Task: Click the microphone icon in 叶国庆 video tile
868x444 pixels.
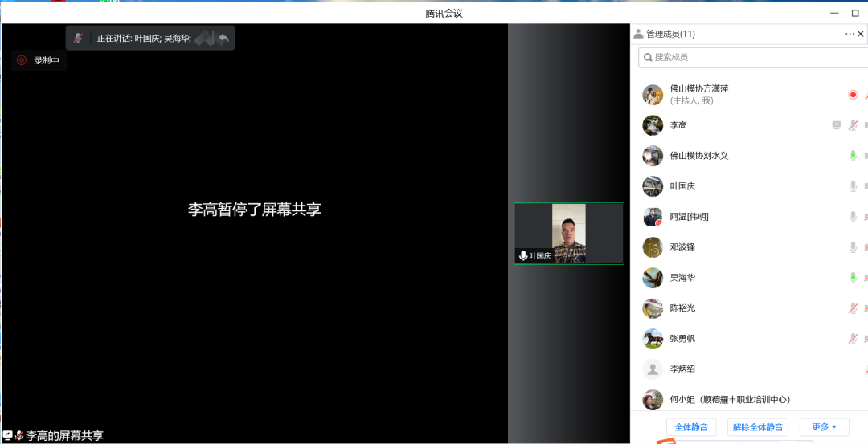Action: pyautogui.click(x=523, y=256)
